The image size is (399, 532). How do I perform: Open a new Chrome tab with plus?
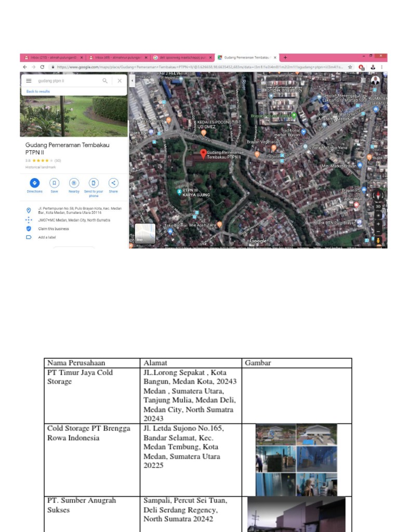(x=285, y=57)
